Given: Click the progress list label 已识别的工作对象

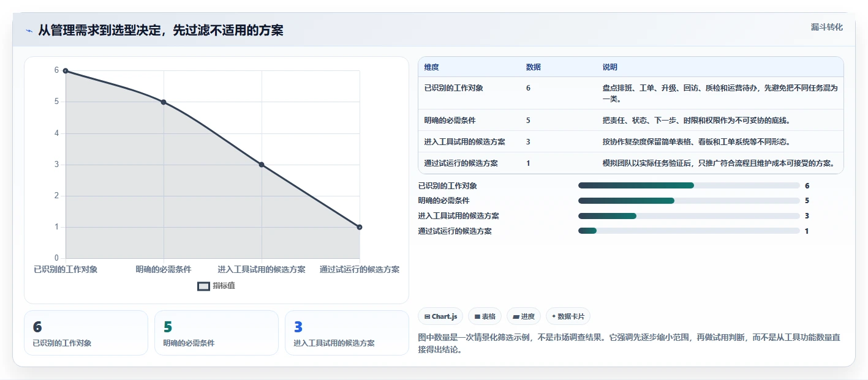Looking at the screenshot, I should [447, 185].
